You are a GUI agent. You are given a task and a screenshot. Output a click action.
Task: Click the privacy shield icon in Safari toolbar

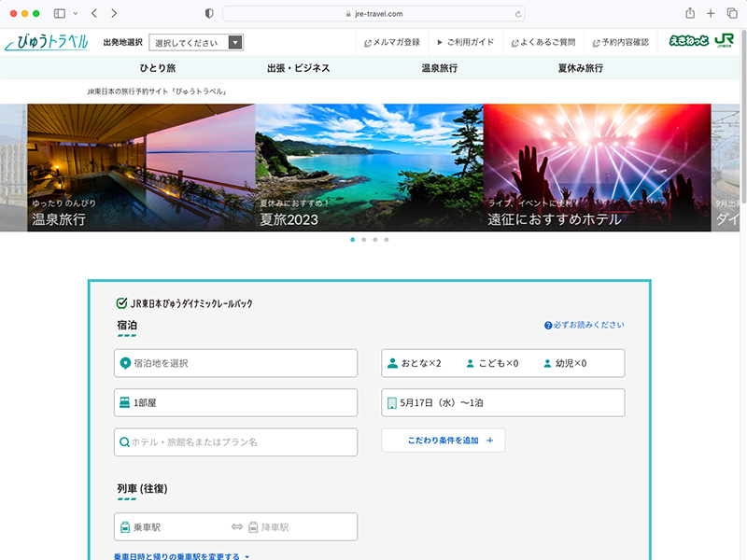coord(208,13)
